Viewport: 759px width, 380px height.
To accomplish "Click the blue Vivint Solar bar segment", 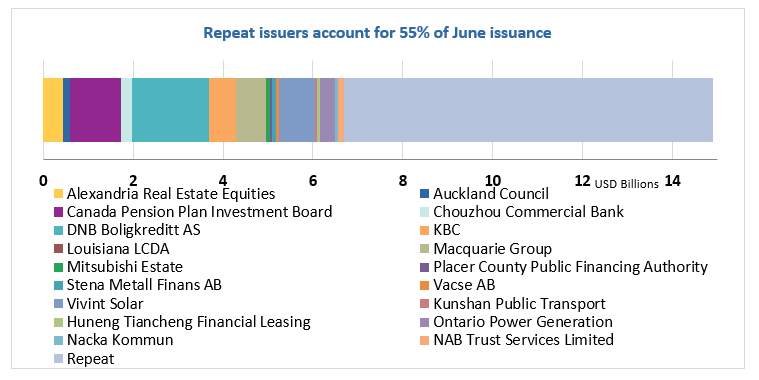I will pos(297,110).
